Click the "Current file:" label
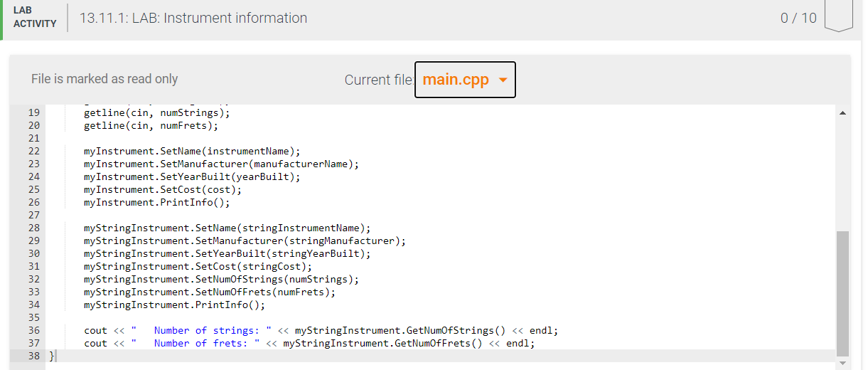868x370 pixels. [379, 80]
